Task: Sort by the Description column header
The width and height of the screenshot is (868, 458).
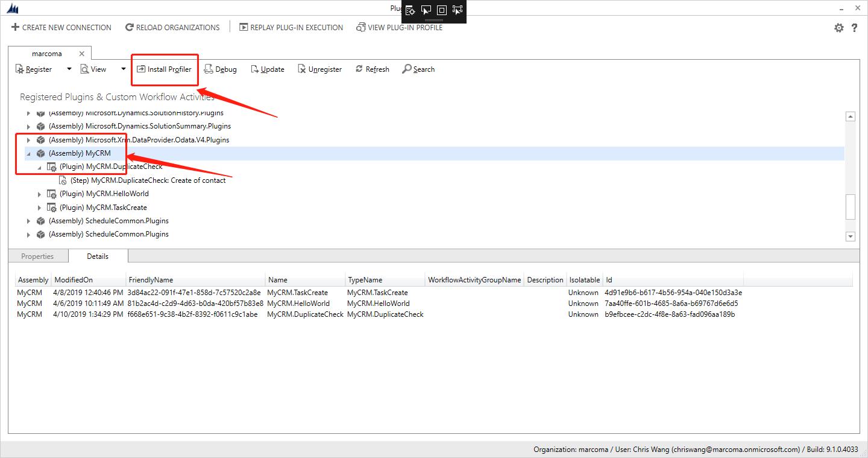Action: (545, 280)
